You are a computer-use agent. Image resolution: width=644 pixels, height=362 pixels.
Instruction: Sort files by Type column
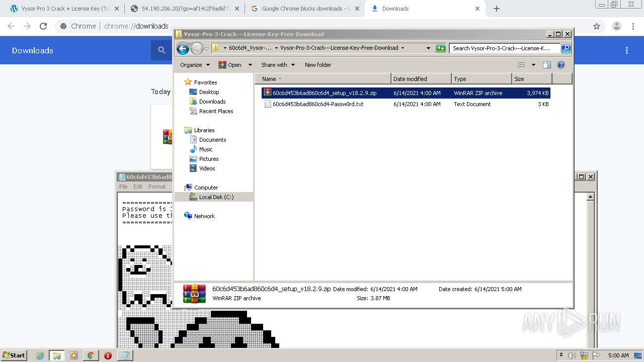tap(481, 79)
